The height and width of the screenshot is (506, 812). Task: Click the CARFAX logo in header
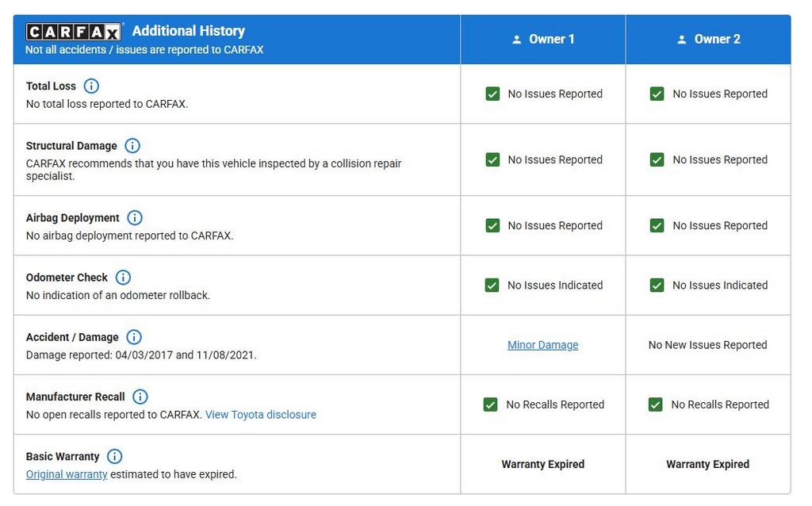pos(73,32)
